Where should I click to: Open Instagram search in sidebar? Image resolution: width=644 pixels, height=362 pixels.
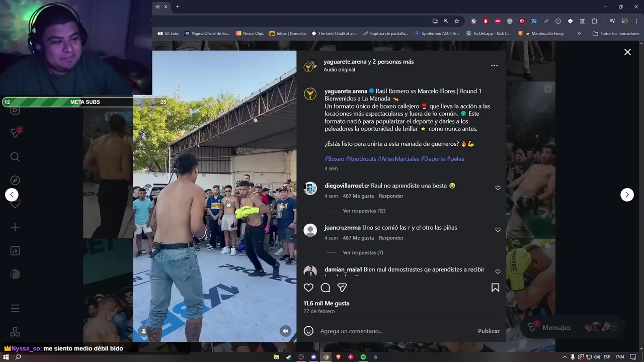pyautogui.click(x=15, y=157)
